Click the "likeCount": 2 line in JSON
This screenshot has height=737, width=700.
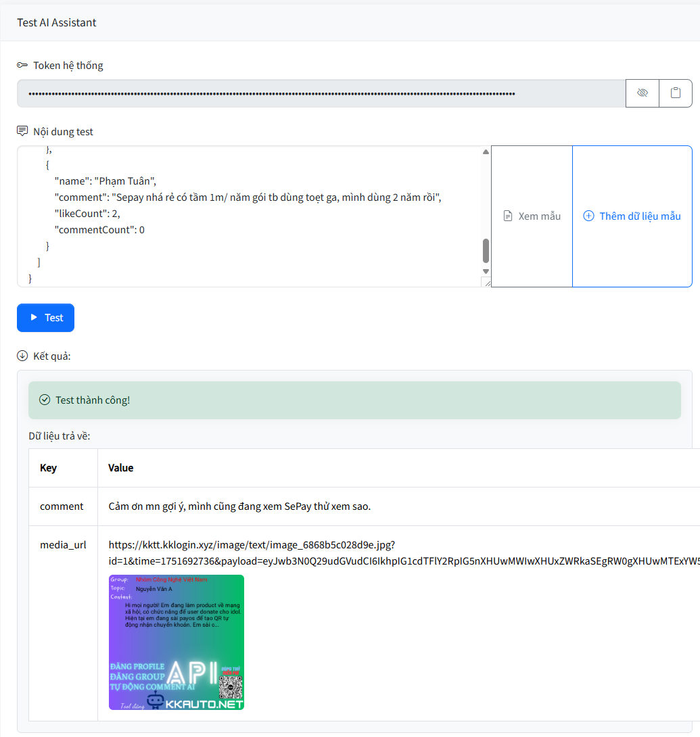pos(87,214)
